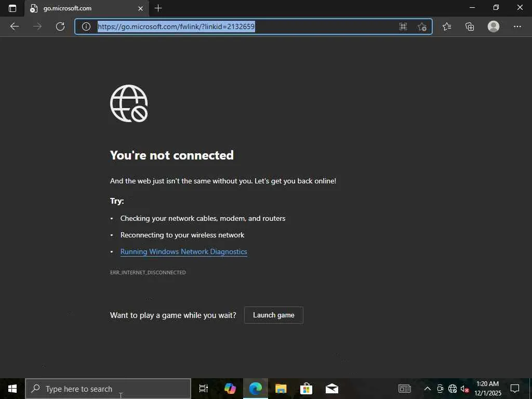The width and height of the screenshot is (532, 399).
Task: Open the Favorites list
Action: (447, 26)
